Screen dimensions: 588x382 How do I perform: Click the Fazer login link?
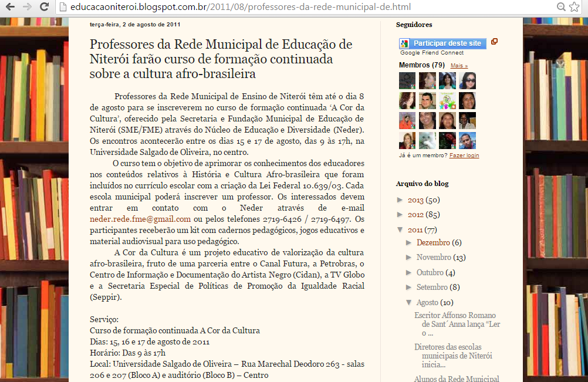coord(464,155)
